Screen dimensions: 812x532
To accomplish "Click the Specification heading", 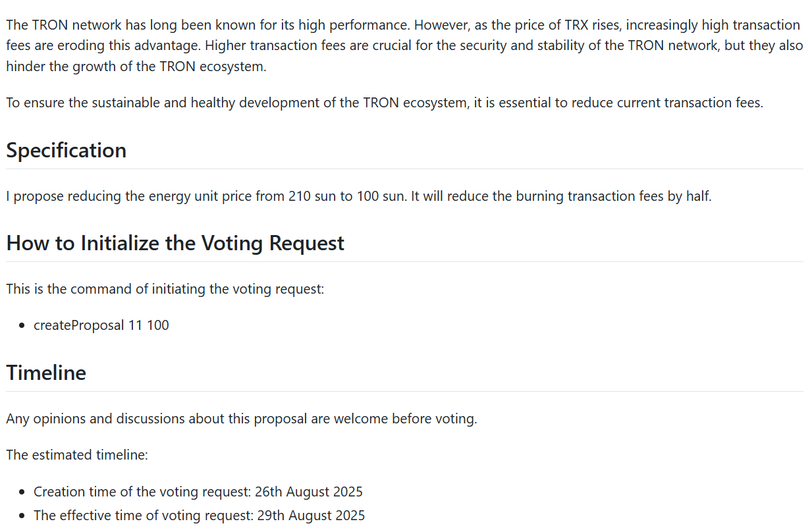I will 66,150.
